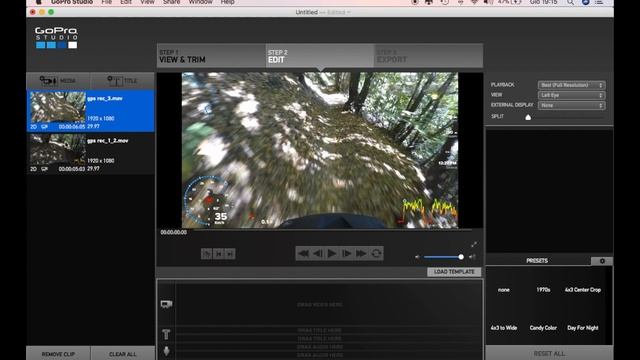The image size is (640, 360).
Task: Click the GoPro Studio logo
Action: [x=56, y=38]
